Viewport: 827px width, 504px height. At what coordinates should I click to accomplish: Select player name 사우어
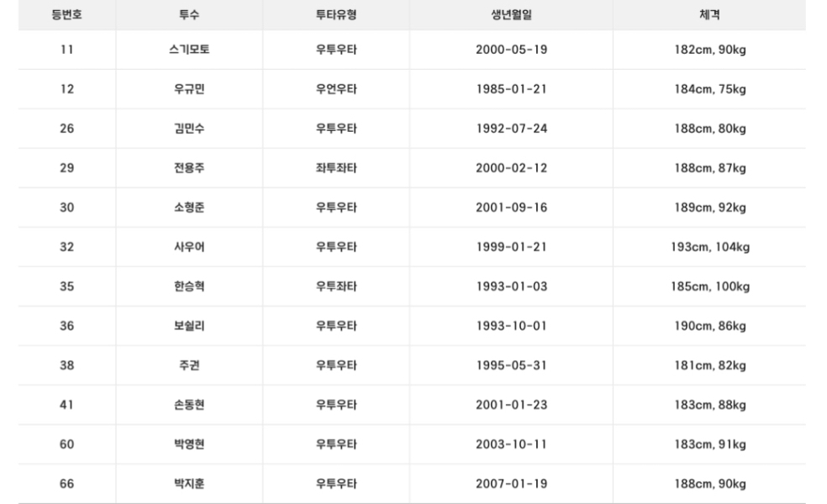pyautogui.click(x=189, y=247)
